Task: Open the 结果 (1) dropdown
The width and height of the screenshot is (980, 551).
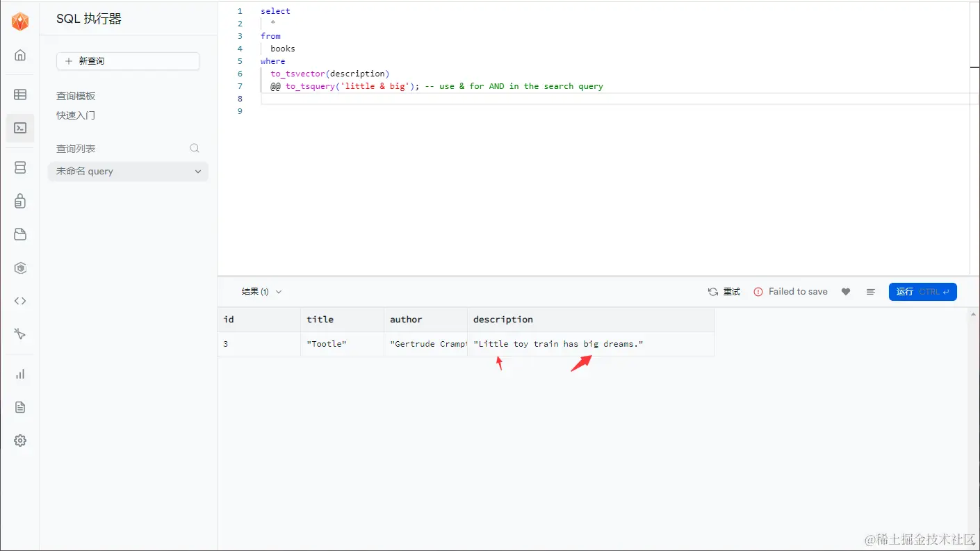Action: tap(261, 292)
